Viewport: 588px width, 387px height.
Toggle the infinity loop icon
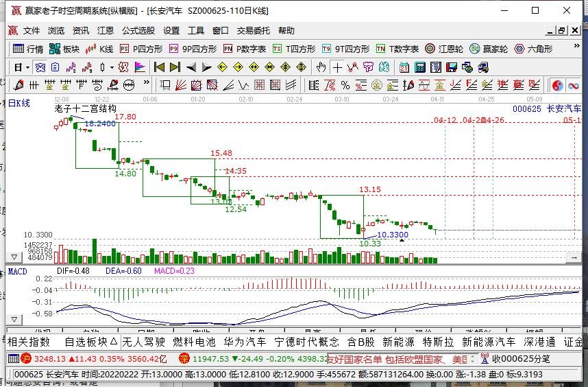(574, 86)
